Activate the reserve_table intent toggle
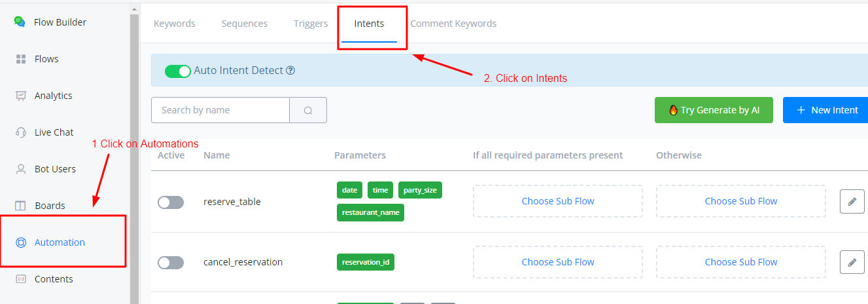The width and height of the screenshot is (868, 304). coord(171,202)
